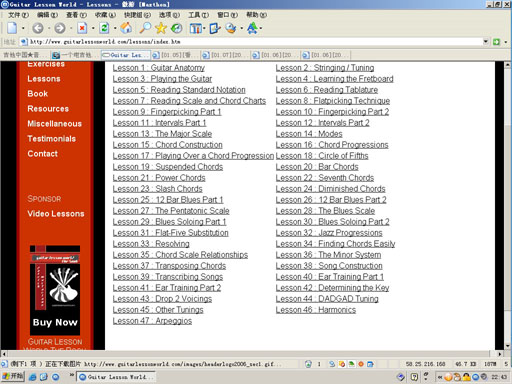Click Video Lessons in the sidebar

tap(56, 214)
